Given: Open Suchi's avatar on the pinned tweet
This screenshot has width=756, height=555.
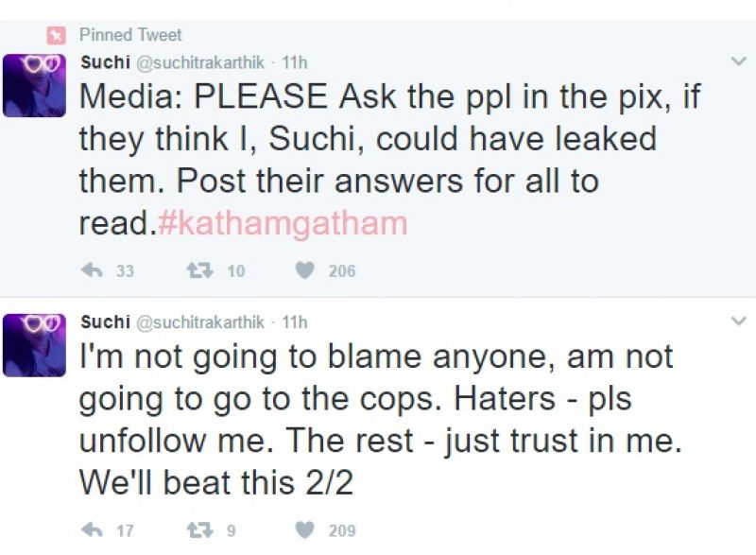Looking at the screenshot, I should pyautogui.click(x=34, y=85).
